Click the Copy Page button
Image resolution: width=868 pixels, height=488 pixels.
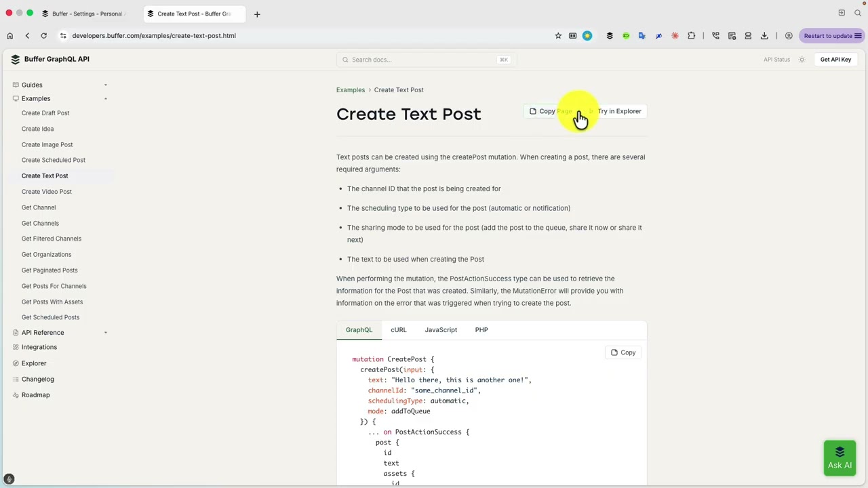pos(552,111)
